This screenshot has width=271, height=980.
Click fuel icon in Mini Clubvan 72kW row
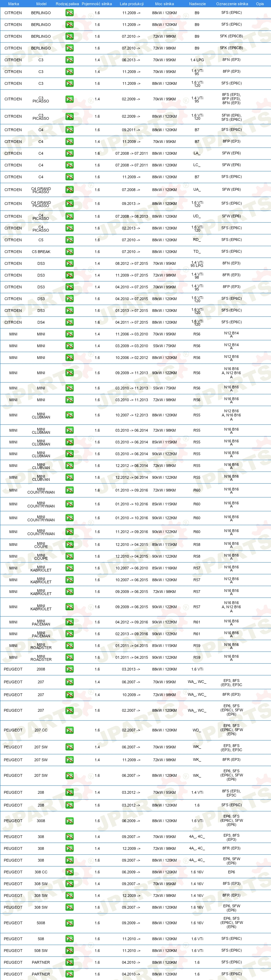pyautogui.click(x=69, y=466)
